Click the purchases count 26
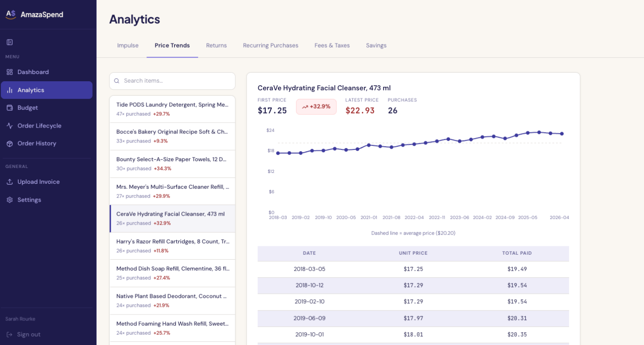This screenshot has width=644, height=345. click(393, 110)
